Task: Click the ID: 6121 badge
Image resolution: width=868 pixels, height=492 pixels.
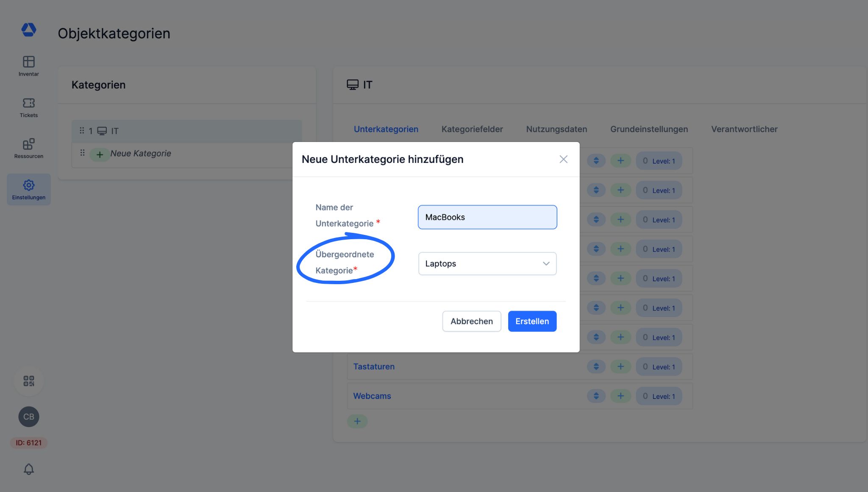Action: (29, 443)
